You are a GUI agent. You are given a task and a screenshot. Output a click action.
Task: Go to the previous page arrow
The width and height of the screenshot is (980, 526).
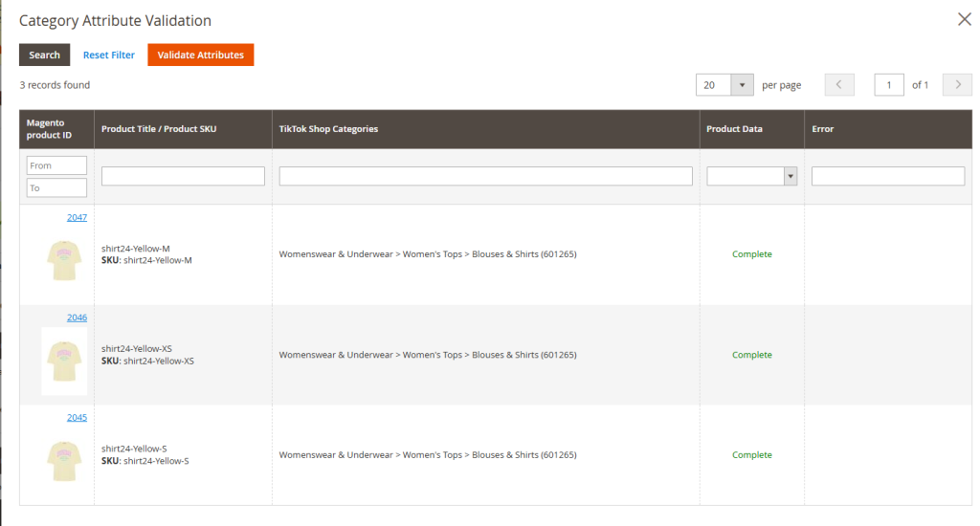point(839,85)
